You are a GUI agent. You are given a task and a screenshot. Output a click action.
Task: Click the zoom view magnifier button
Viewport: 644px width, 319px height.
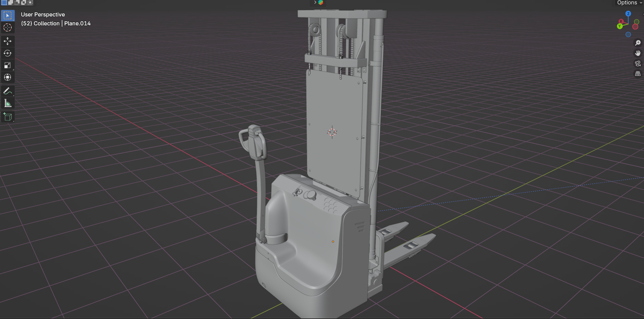pos(638,43)
